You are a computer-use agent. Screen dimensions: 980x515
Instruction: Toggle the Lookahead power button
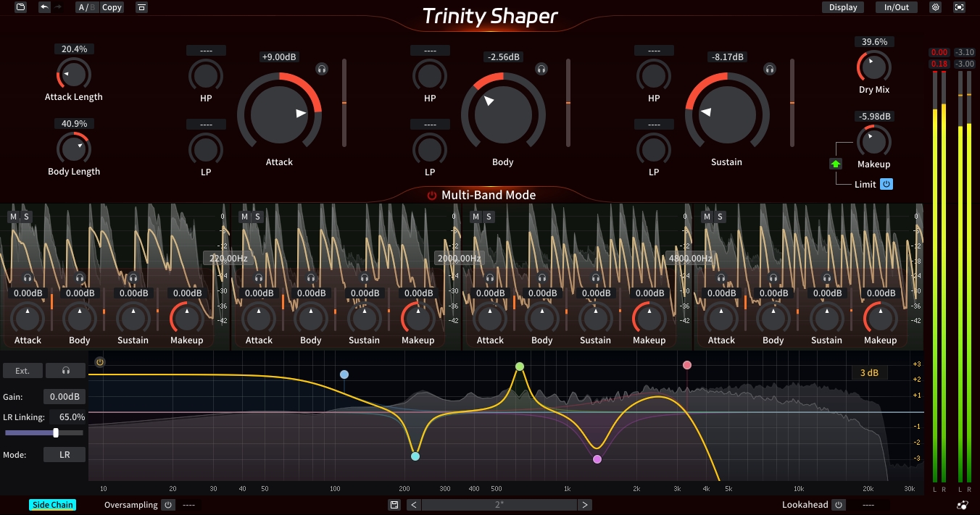pos(839,505)
